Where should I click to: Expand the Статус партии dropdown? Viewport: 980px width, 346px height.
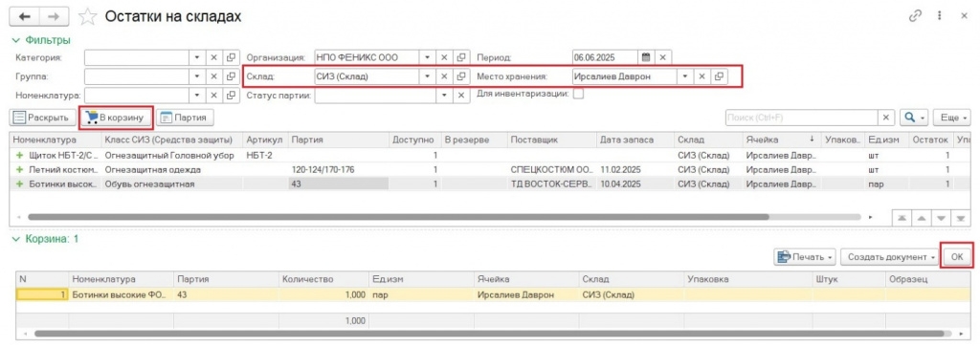click(x=444, y=96)
